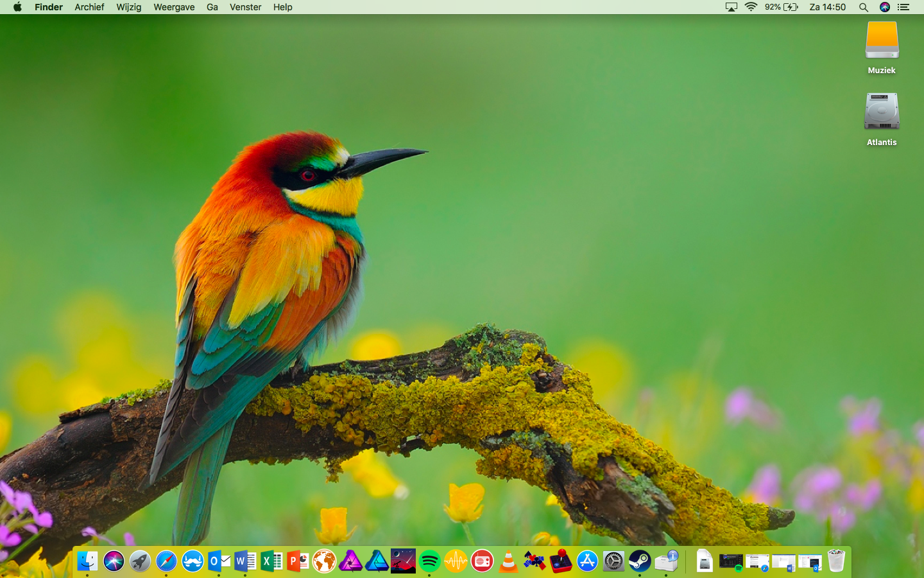The image size is (924, 578).
Task: Open Spotify from the Dock
Action: coord(429,562)
